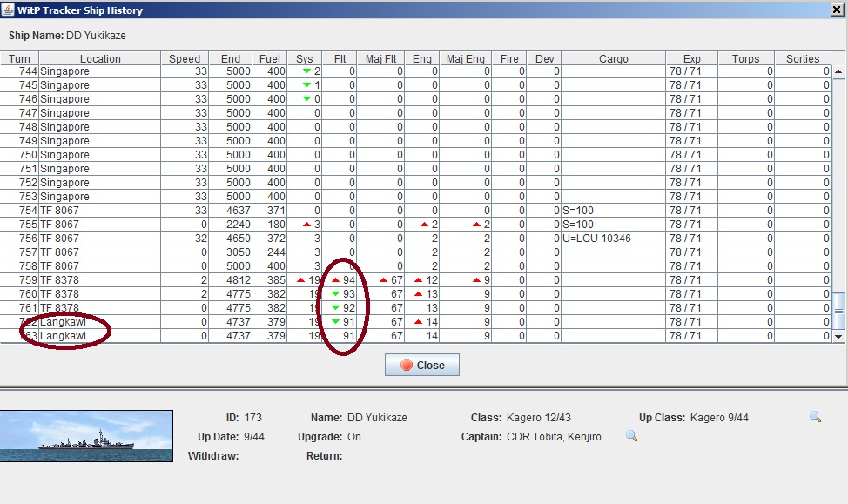Sort by the Eng column header
This screenshot has height=504, width=848.
tap(422, 58)
